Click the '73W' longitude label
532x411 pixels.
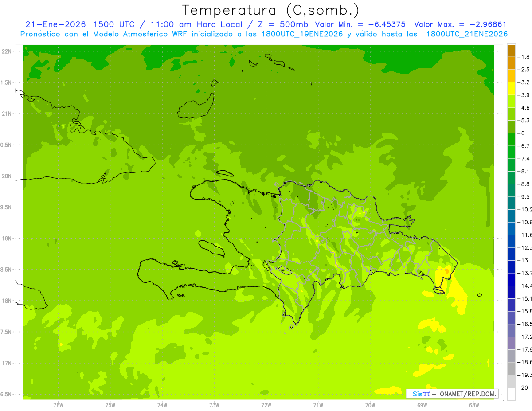tap(214, 405)
